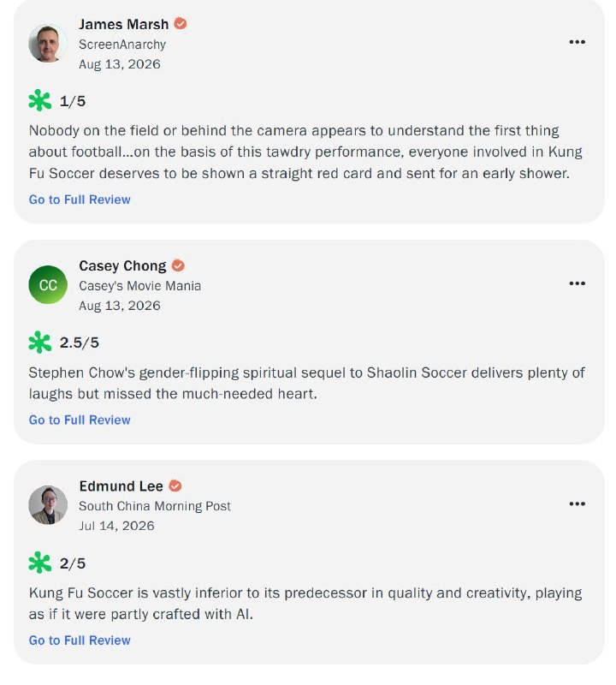Open Edmund Lee's profile photo
Screen dimensions: 616x685
[x=48, y=505]
